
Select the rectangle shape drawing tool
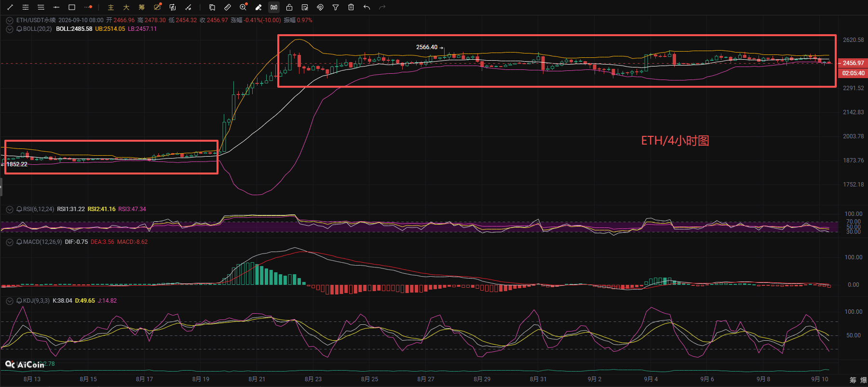coord(72,7)
